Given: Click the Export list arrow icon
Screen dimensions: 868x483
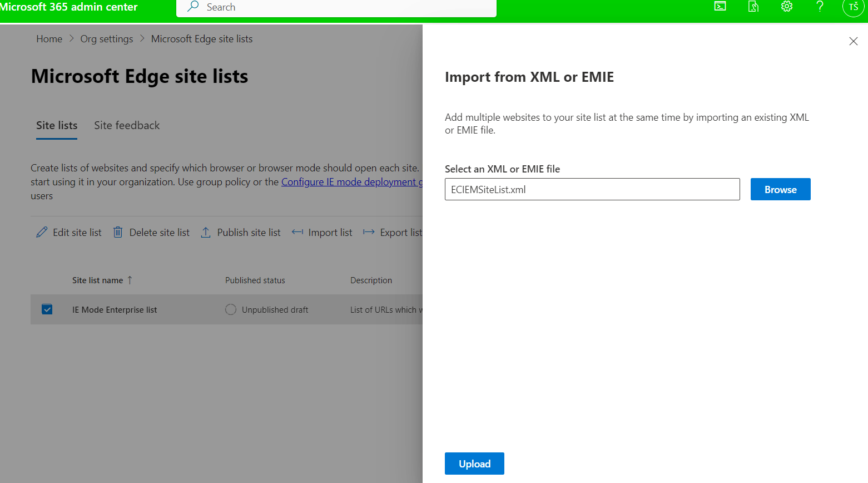Looking at the screenshot, I should click(x=369, y=233).
